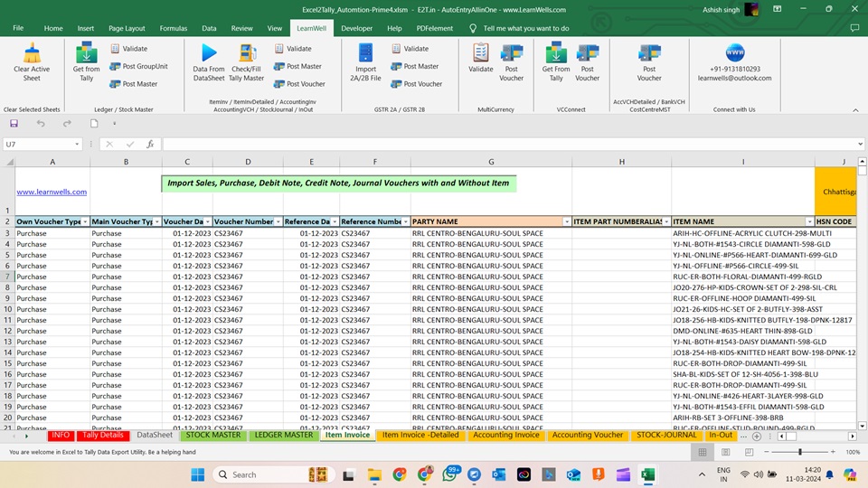This screenshot has width=868, height=488.
Task: Click Get From Tally in VCConnect group
Action: click(x=556, y=53)
